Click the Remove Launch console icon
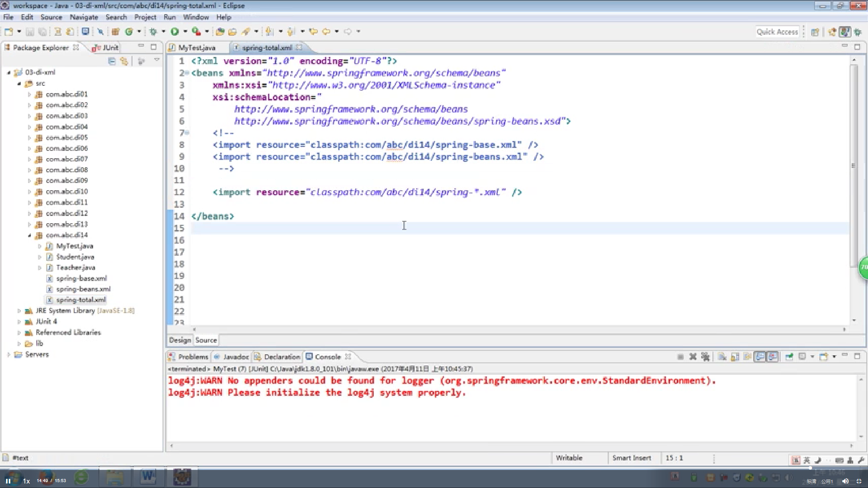The image size is (868, 488). (x=693, y=357)
